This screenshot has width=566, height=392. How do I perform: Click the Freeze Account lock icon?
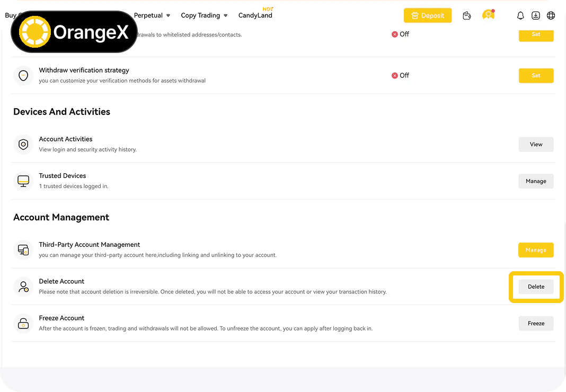[x=23, y=324]
